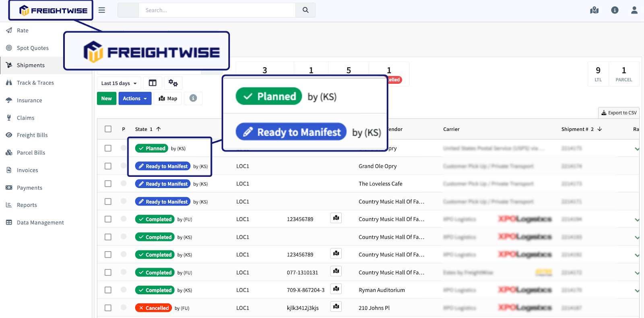This screenshot has height=318, width=644.
Task: Click tracking number kjlk3412j3kjs
Action: coord(303,308)
